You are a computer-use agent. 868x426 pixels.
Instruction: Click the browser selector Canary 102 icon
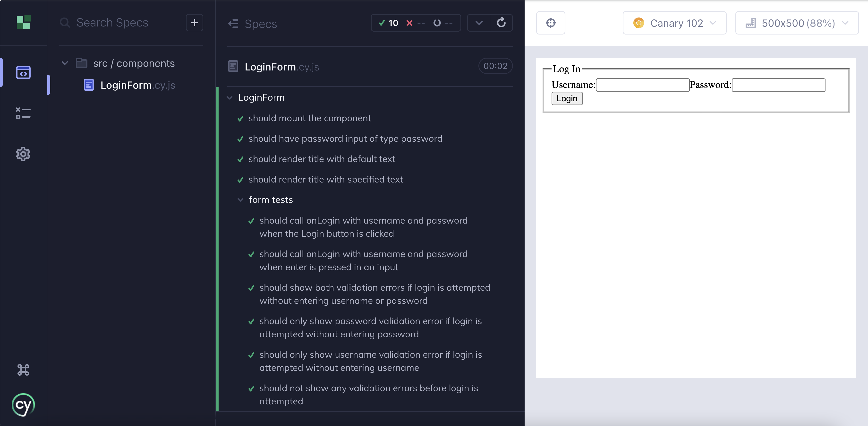click(638, 23)
